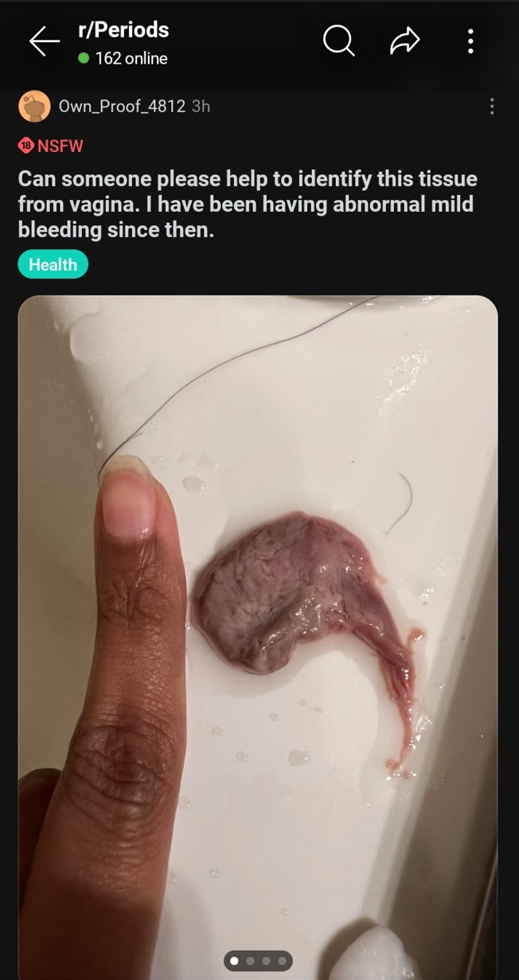Image resolution: width=519 pixels, height=980 pixels.
Task: Tap the post title about identifying tissue
Action: [x=248, y=205]
